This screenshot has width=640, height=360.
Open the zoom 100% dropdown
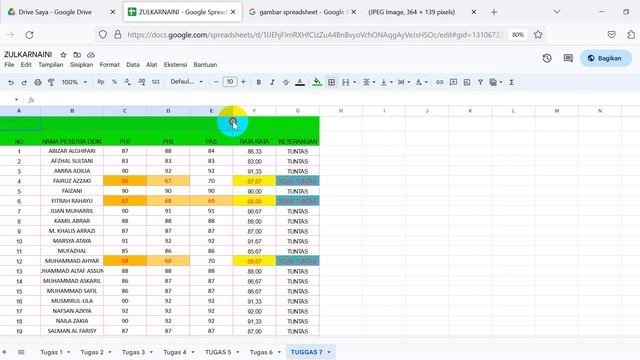(74, 82)
